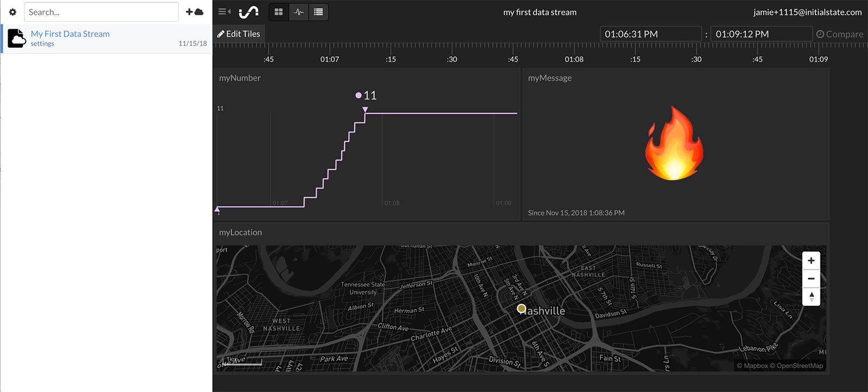Click the data stream cloud file icon

coord(17,38)
